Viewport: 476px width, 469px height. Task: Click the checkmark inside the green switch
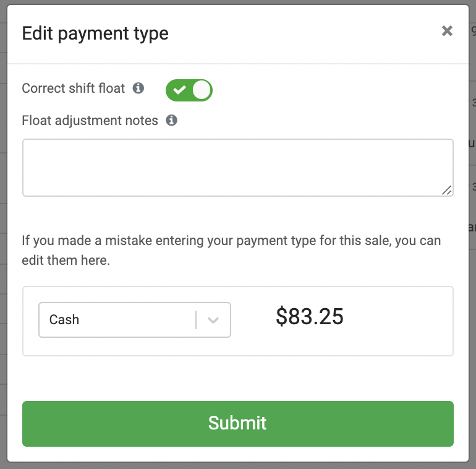click(x=179, y=90)
